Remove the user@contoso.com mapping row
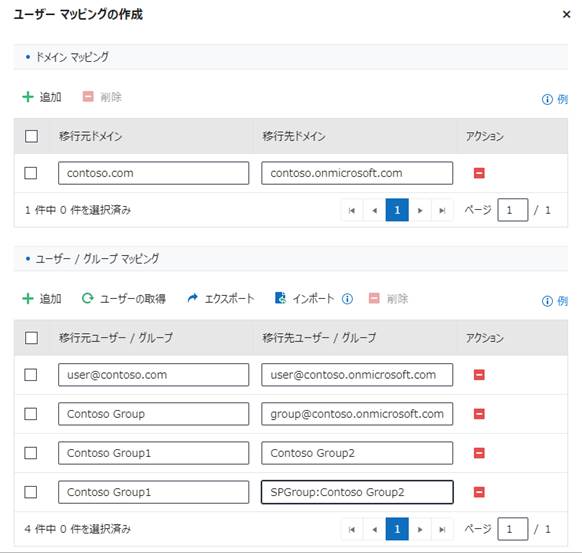Screen dimensions: 582x553 [x=479, y=375]
